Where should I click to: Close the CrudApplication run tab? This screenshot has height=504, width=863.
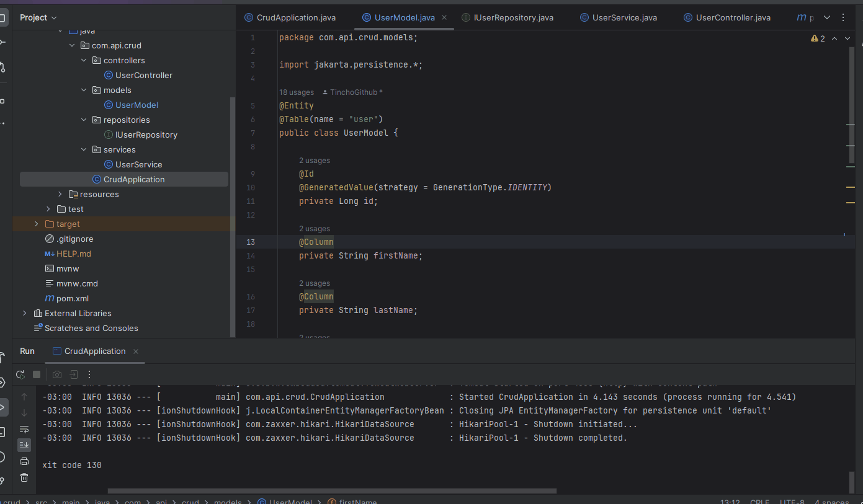click(x=136, y=351)
